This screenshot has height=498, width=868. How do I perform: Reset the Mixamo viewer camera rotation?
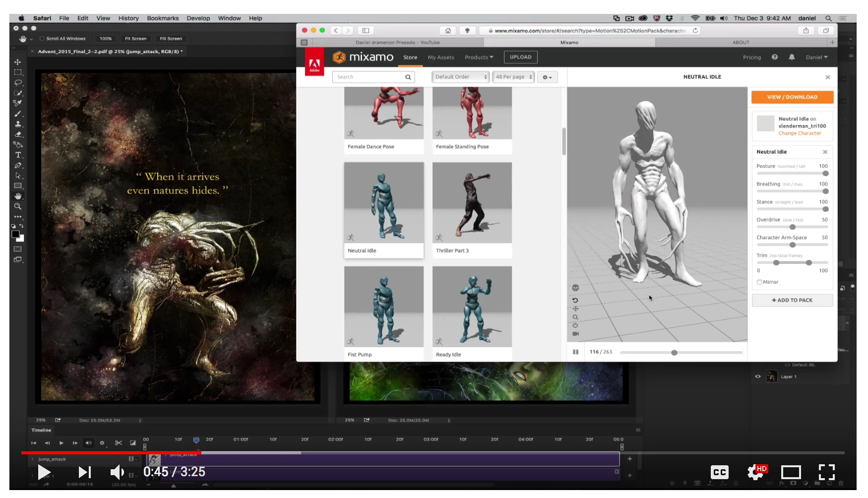(575, 300)
